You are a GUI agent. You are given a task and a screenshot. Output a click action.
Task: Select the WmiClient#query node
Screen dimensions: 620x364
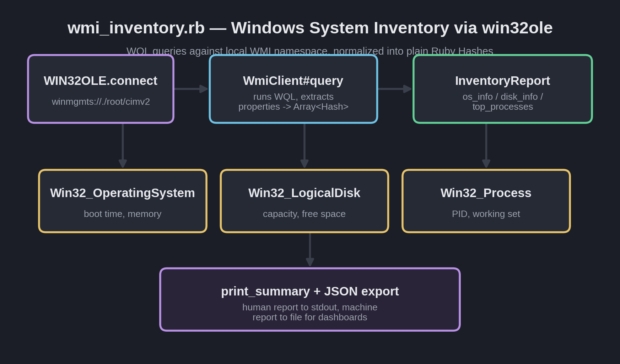tap(293, 89)
